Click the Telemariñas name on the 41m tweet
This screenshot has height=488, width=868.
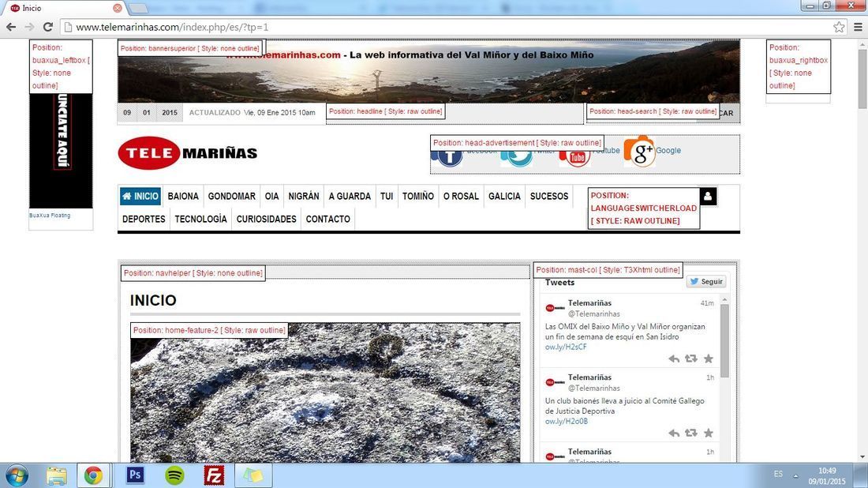589,303
